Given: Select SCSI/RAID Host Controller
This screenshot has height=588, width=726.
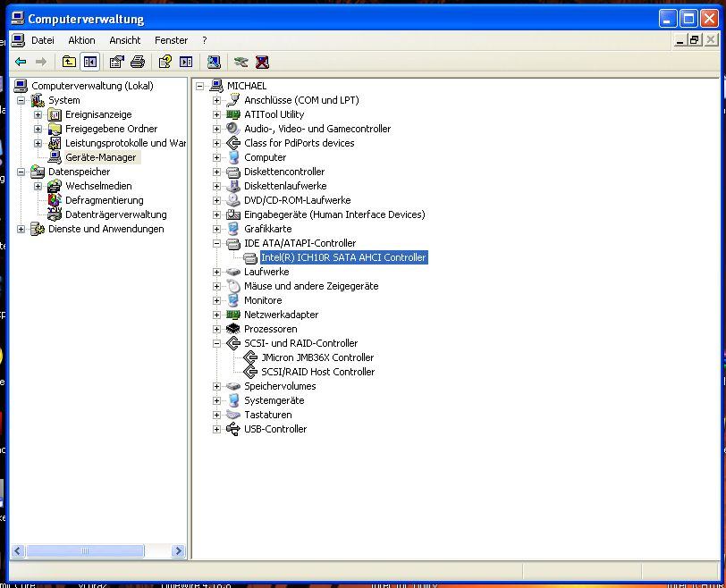Looking at the screenshot, I should pyautogui.click(x=317, y=372).
